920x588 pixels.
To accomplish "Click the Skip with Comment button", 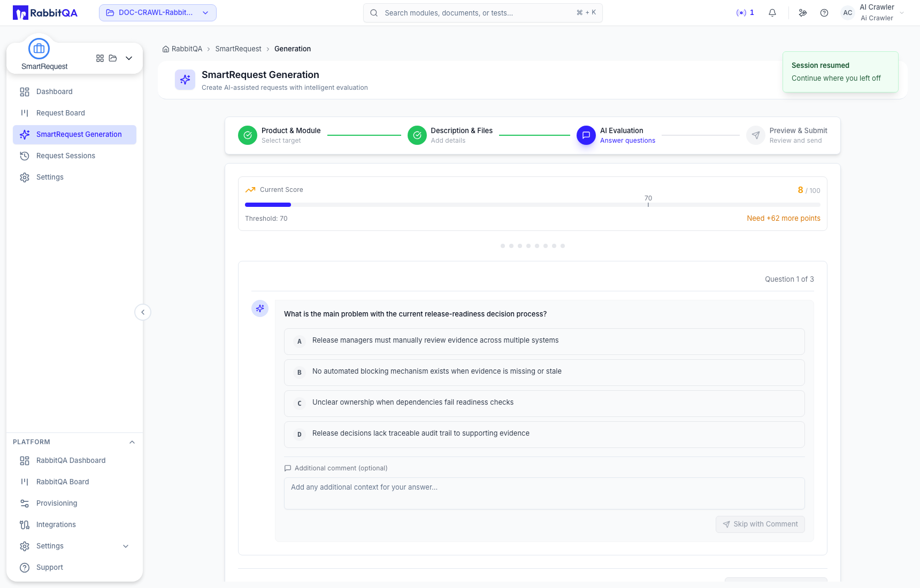I will pyautogui.click(x=760, y=524).
